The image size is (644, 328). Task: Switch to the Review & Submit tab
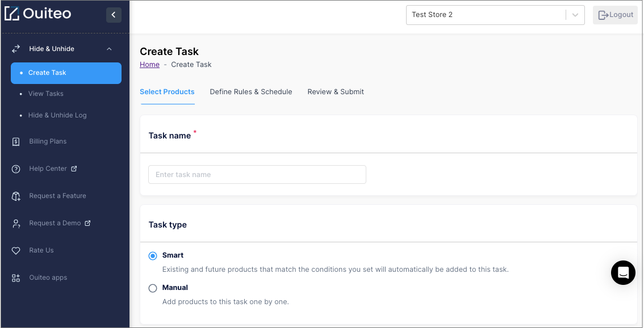point(336,92)
